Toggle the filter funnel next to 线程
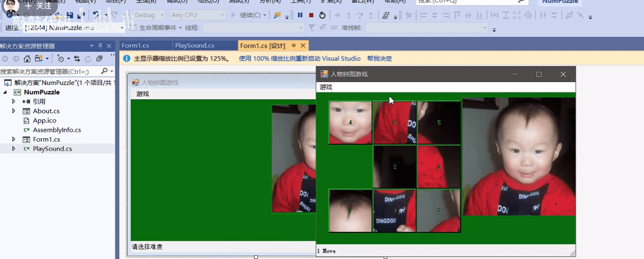Screen dimensions: 644x259 click(x=312, y=28)
